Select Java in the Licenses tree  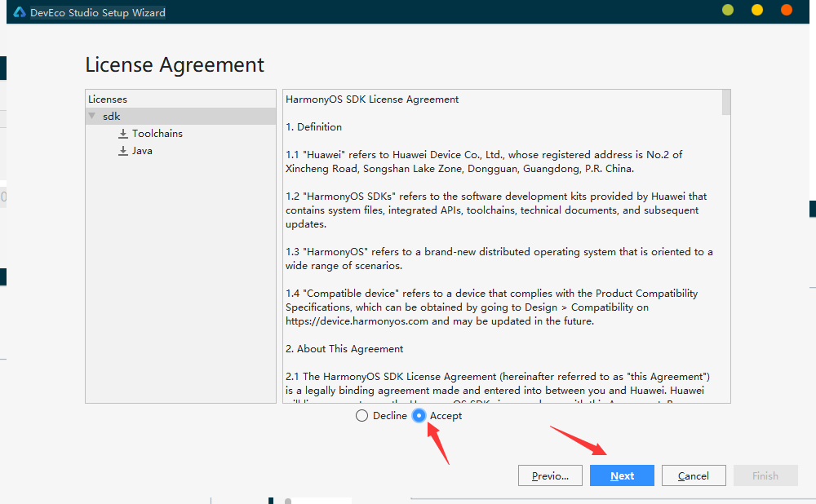(142, 151)
